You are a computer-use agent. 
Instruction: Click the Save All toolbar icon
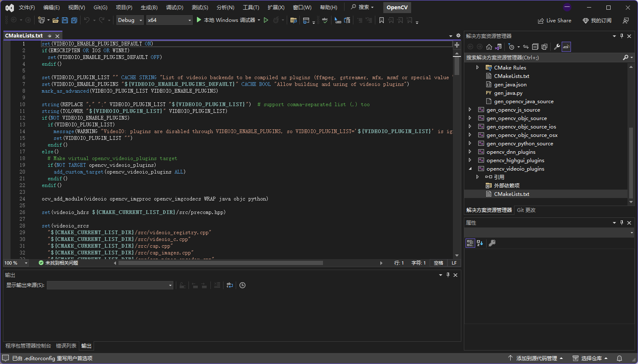74,20
